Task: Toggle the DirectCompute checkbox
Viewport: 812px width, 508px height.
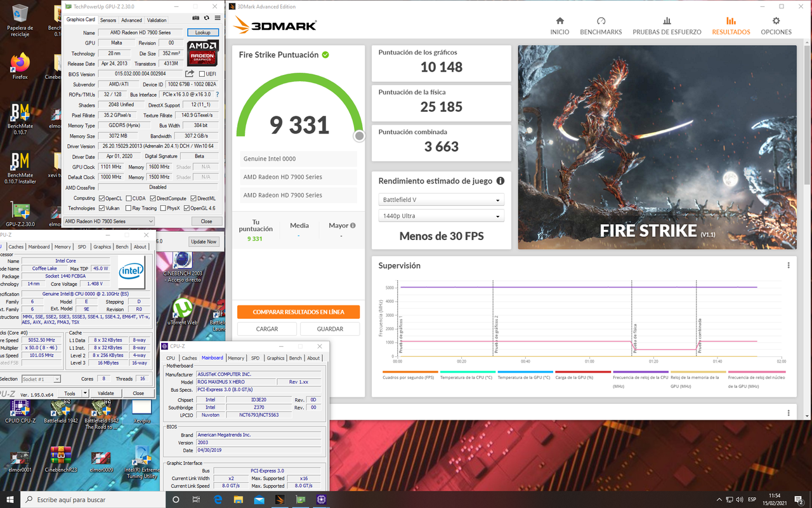Action: [154, 198]
